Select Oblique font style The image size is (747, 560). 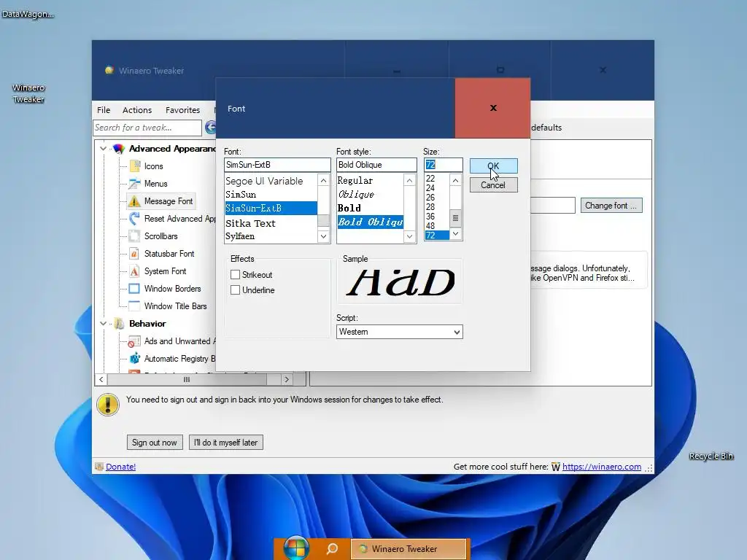tap(370, 194)
